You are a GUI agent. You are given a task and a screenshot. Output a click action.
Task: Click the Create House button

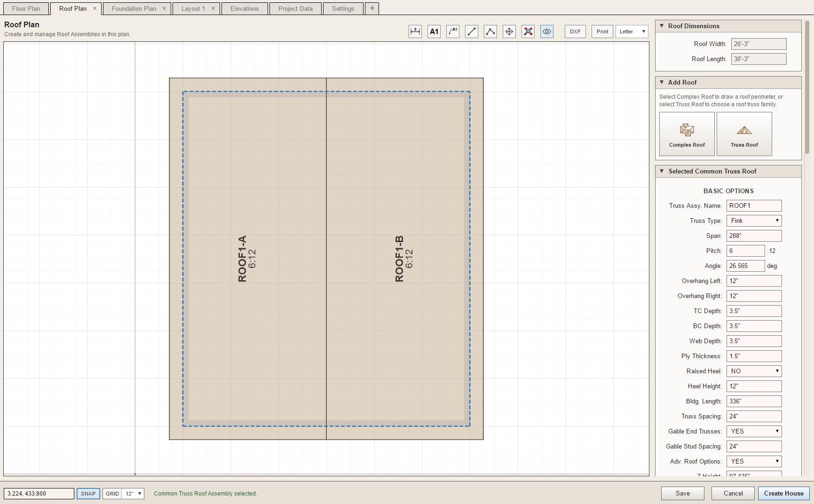[784, 493]
